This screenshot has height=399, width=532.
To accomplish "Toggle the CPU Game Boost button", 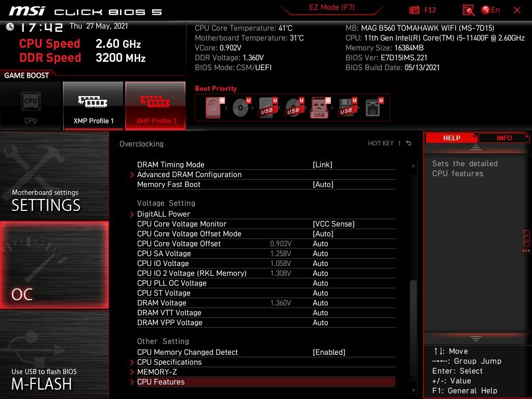I will (x=31, y=106).
